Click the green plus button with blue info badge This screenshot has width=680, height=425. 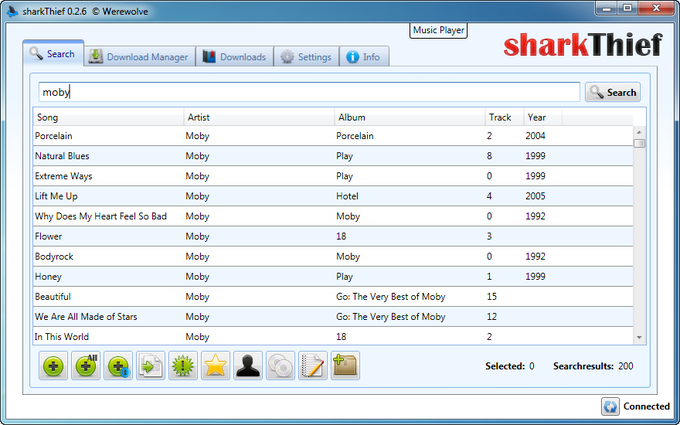click(x=118, y=366)
